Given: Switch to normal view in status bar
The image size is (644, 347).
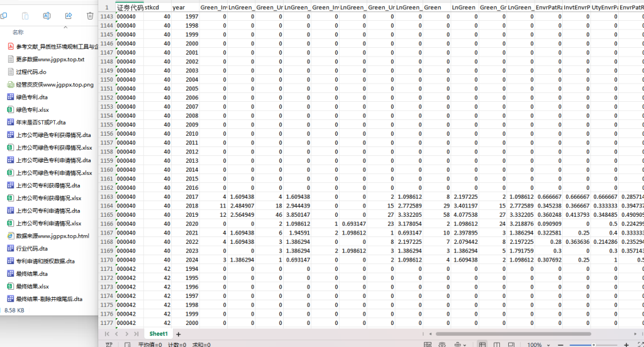Looking at the screenshot, I should (x=482, y=345).
